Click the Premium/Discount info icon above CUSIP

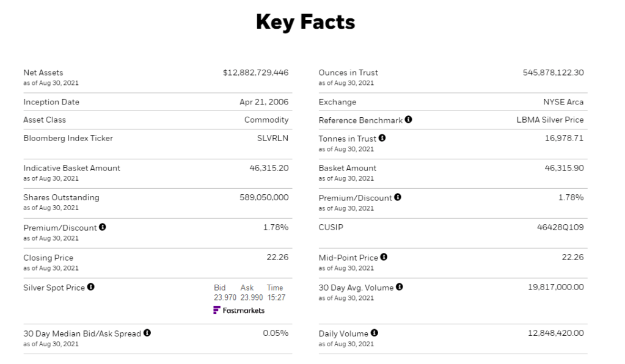tap(398, 197)
